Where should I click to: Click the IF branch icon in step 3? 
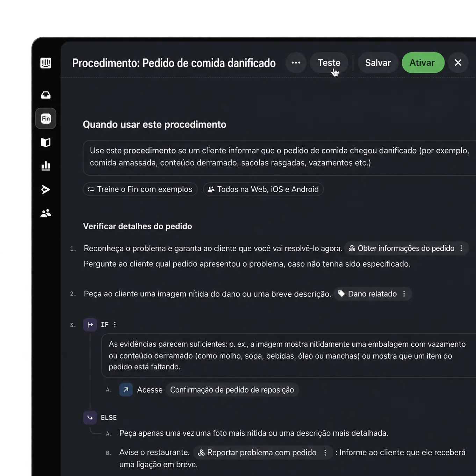(x=90, y=325)
